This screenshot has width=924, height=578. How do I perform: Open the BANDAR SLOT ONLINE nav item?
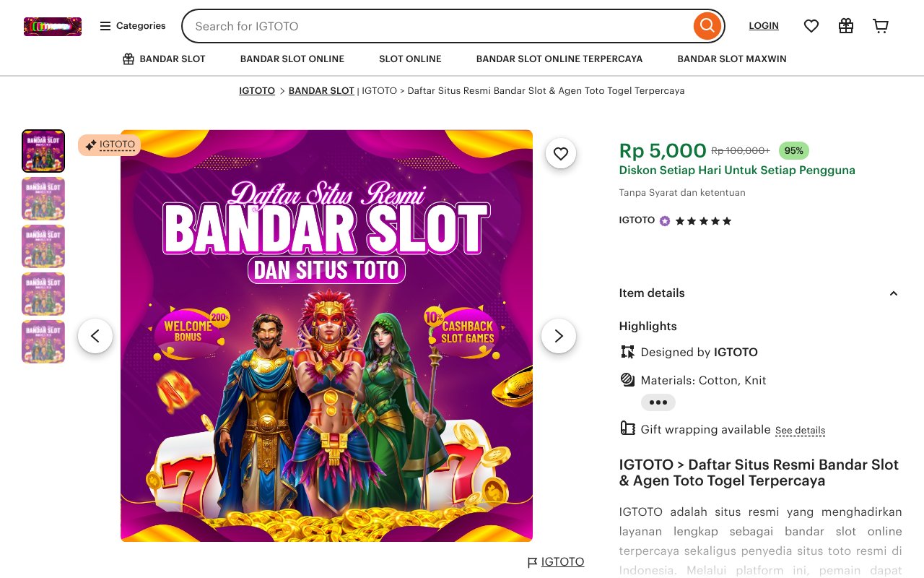pyautogui.click(x=292, y=59)
